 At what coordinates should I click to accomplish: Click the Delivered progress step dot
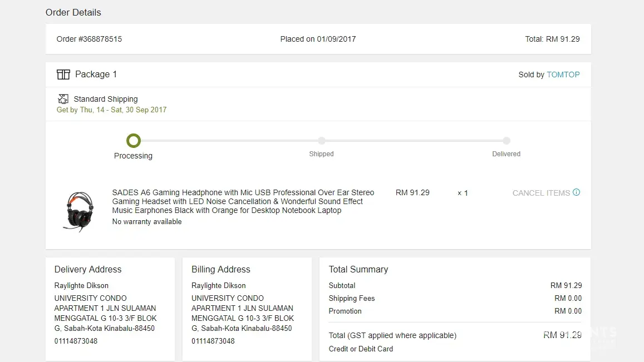(507, 141)
